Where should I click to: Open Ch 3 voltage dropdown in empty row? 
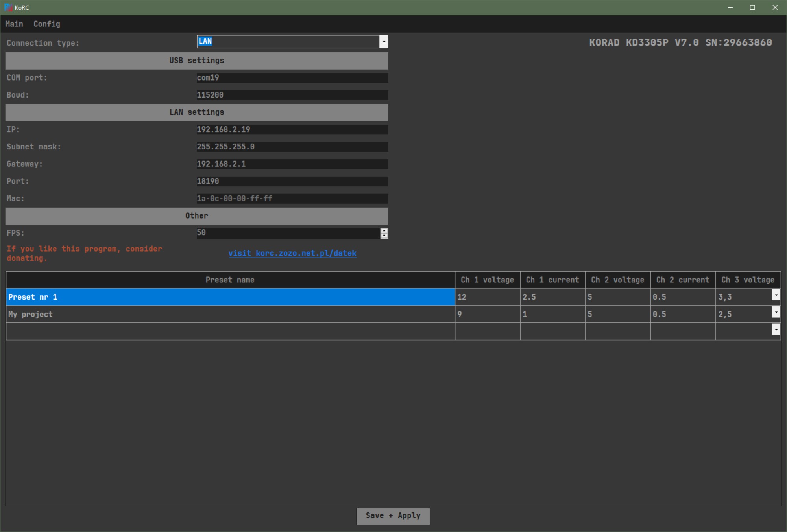(776, 330)
